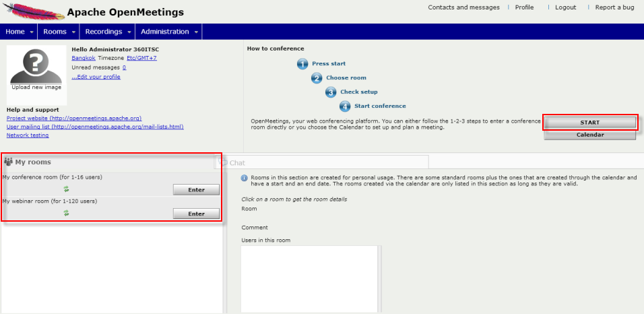Click the blue info icon beside room description
This screenshot has width=644, height=314.
(245, 178)
